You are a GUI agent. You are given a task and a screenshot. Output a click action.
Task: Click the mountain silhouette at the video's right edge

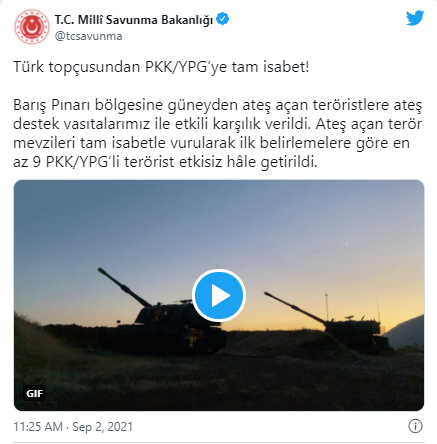point(406,333)
